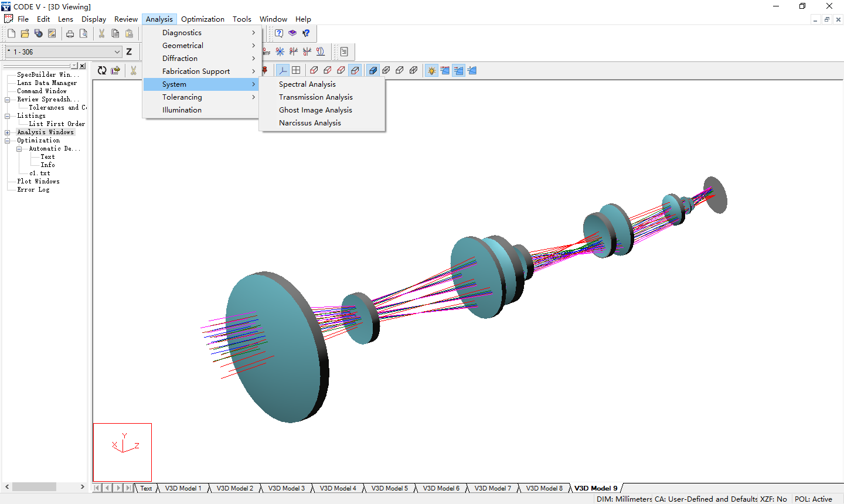Select Illumination from Analysis menu
844x504 pixels.
(201, 110)
